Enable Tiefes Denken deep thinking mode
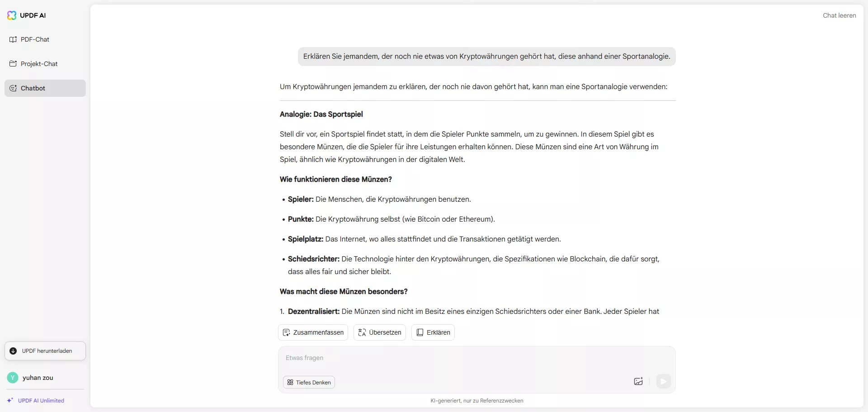The height and width of the screenshot is (412, 868). click(x=309, y=382)
